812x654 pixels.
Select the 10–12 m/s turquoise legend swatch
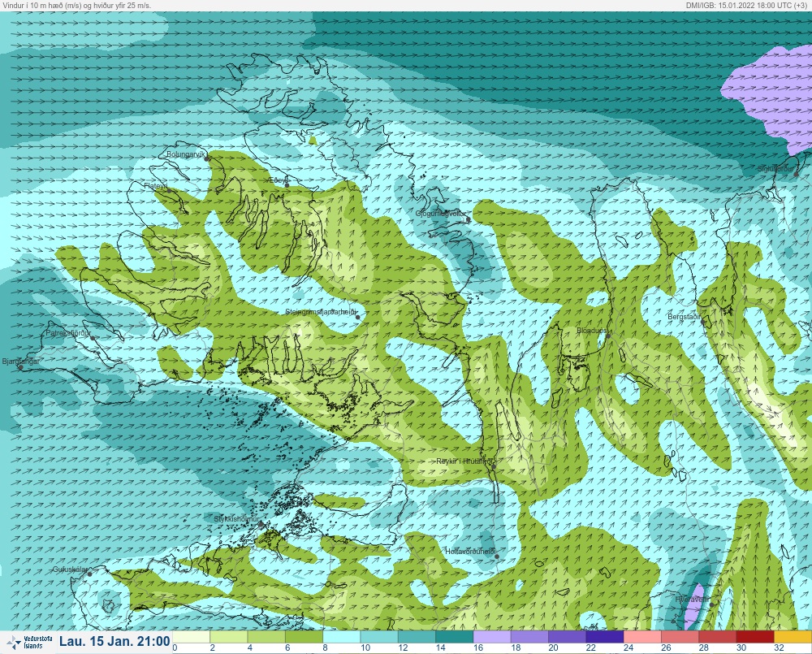coord(379,636)
